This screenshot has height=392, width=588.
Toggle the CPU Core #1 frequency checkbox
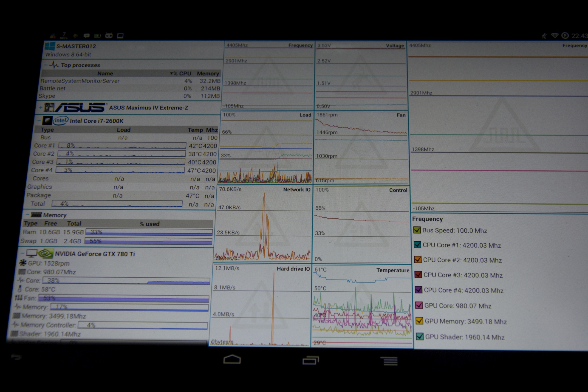click(x=417, y=245)
